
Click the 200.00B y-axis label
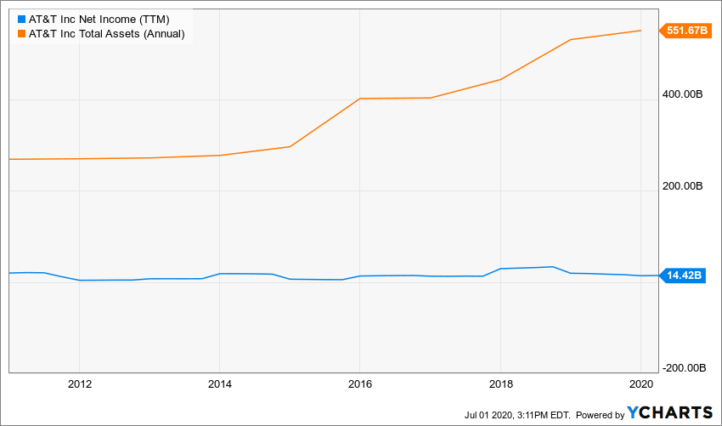[682, 186]
